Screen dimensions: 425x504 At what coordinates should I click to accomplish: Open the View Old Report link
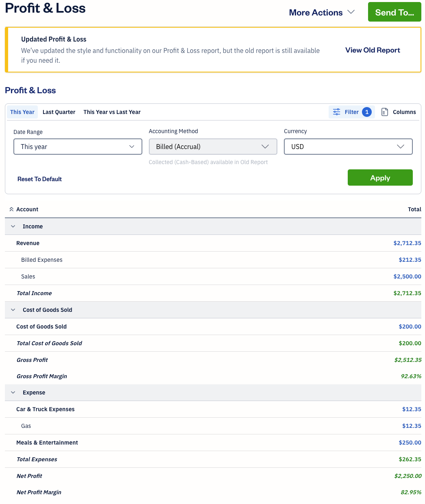[373, 50]
